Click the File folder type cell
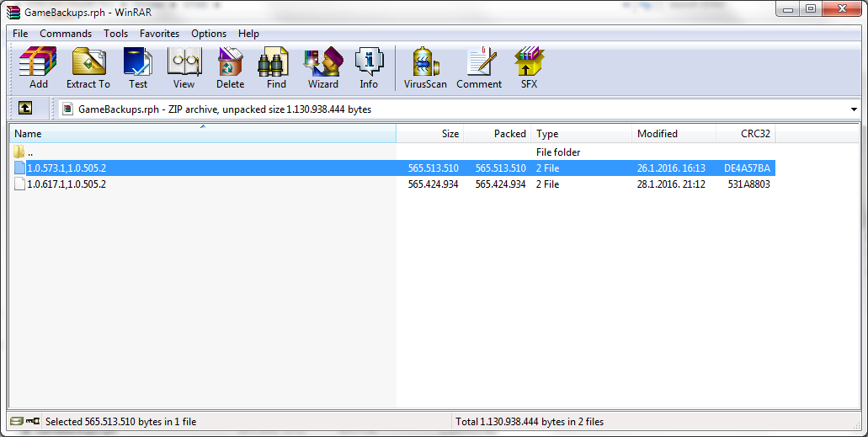Image resolution: width=868 pixels, height=437 pixels. [558, 152]
